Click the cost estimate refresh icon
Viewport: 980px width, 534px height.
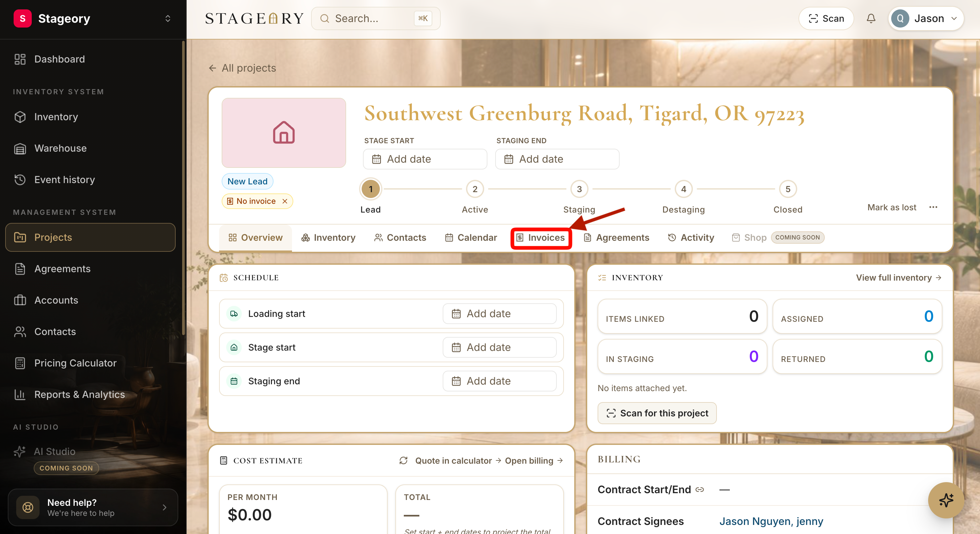point(403,460)
